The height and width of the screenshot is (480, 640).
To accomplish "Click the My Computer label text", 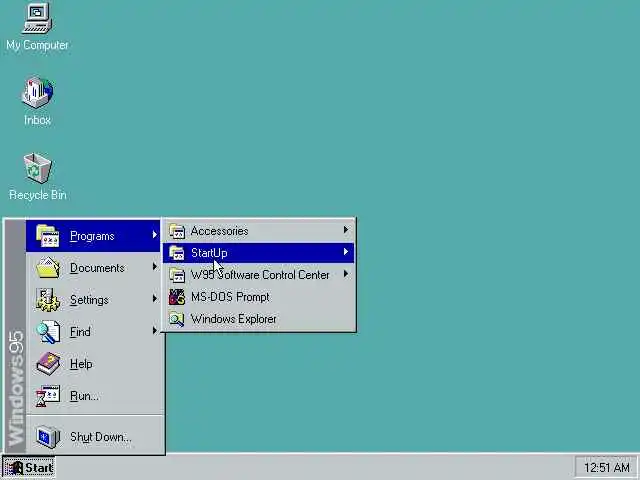I will point(37,45).
